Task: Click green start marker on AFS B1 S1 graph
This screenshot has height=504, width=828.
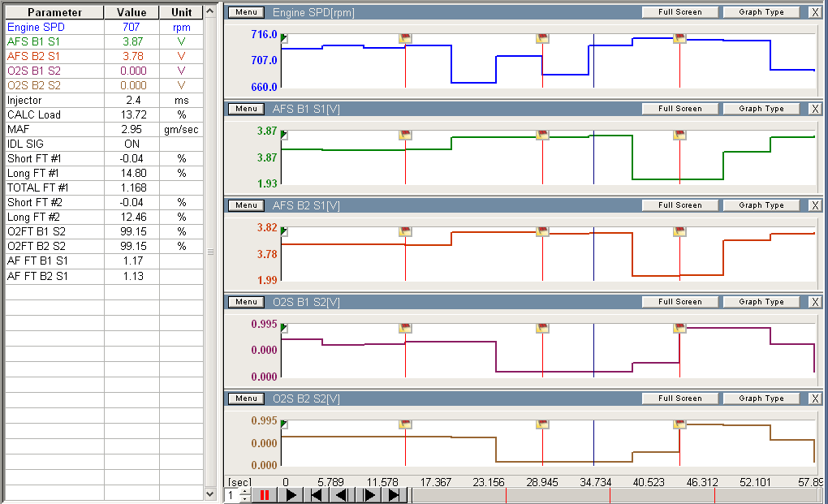Action: (284, 135)
